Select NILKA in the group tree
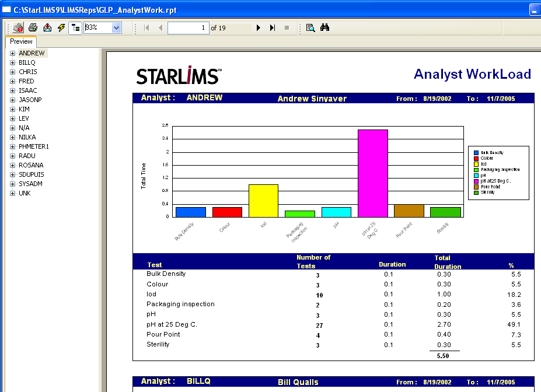Screen dimensions: 541x392 tap(27, 137)
